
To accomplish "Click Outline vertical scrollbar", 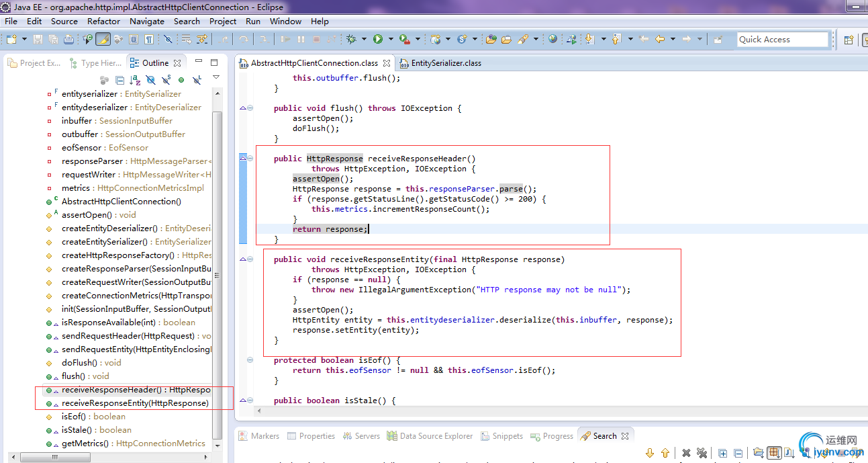I will [217, 276].
